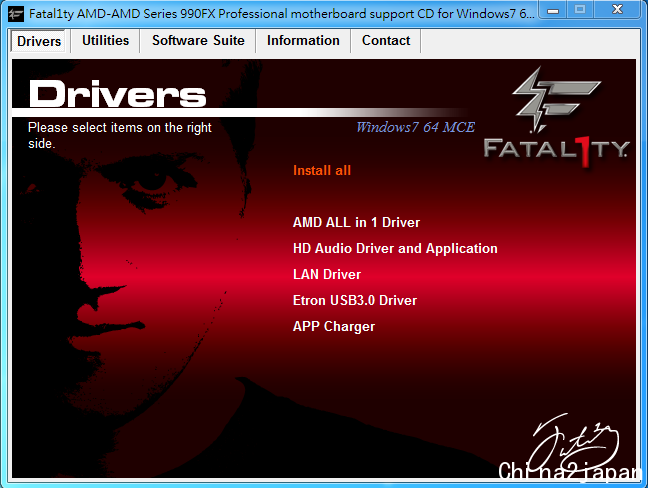Click the Windows7 64 MCE label
Screen dimensions: 648x488
coord(415,127)
